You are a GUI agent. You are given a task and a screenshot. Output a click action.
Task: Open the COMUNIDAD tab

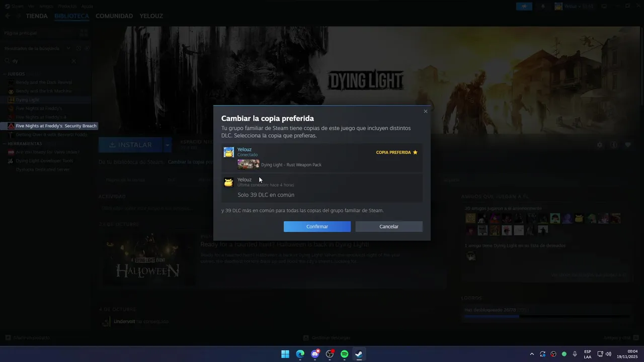pyautogui.click(x=114, y=16)
